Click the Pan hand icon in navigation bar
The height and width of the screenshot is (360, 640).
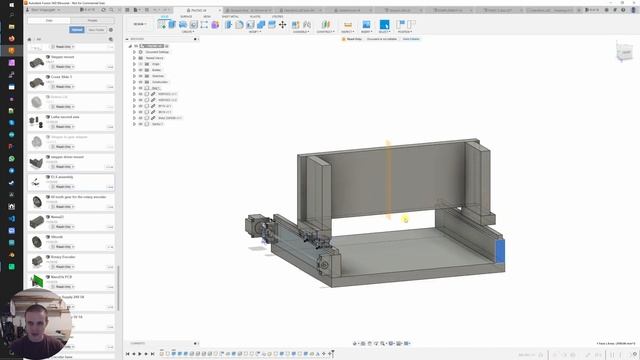tap(369, 343)
